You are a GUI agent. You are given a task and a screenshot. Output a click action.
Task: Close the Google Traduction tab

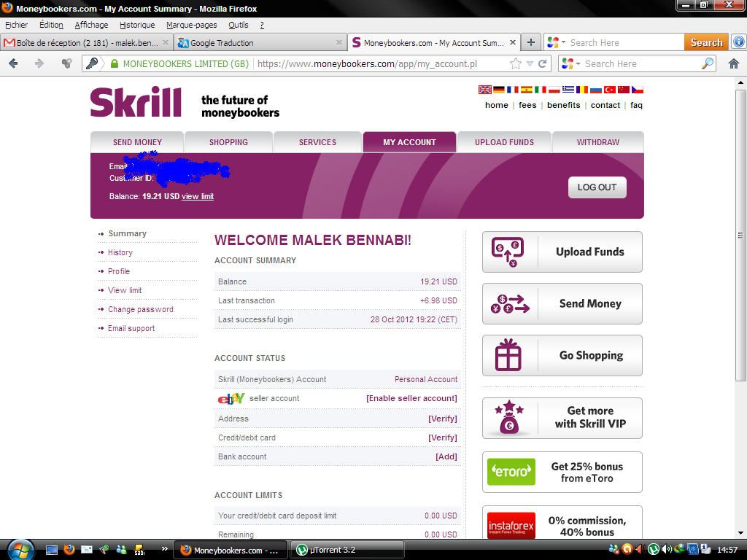(338, 42)
